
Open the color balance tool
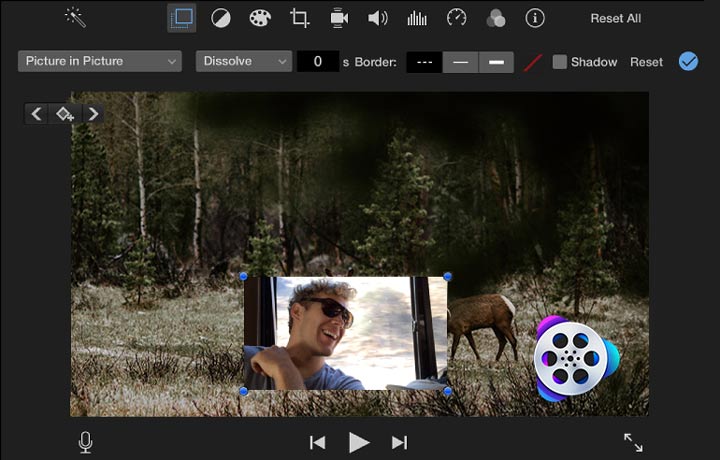219,18
